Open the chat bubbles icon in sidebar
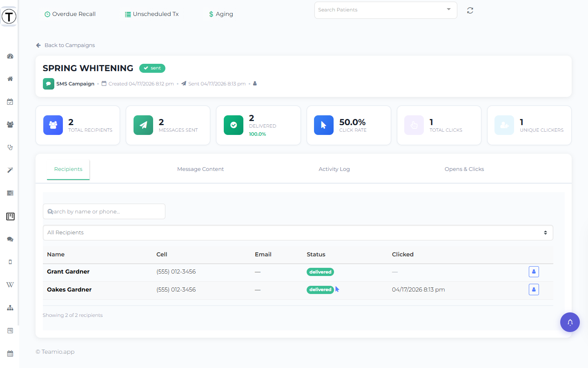The width and height of the screenshot is (588, 368). pyautogui.click(x=10, y=239)
